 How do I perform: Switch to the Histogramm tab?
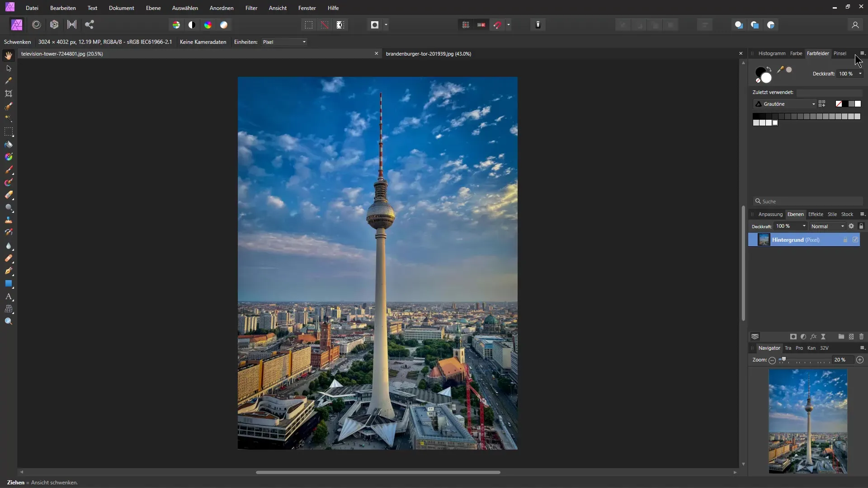coord(772,53)
